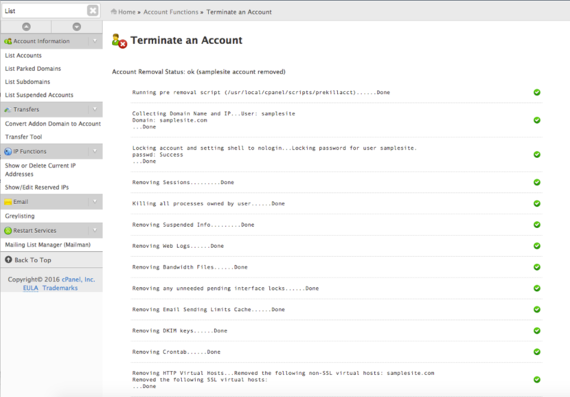Collapse the Email section chevron
The height and width of the screenshot is (397, 570).
point(95,201)
